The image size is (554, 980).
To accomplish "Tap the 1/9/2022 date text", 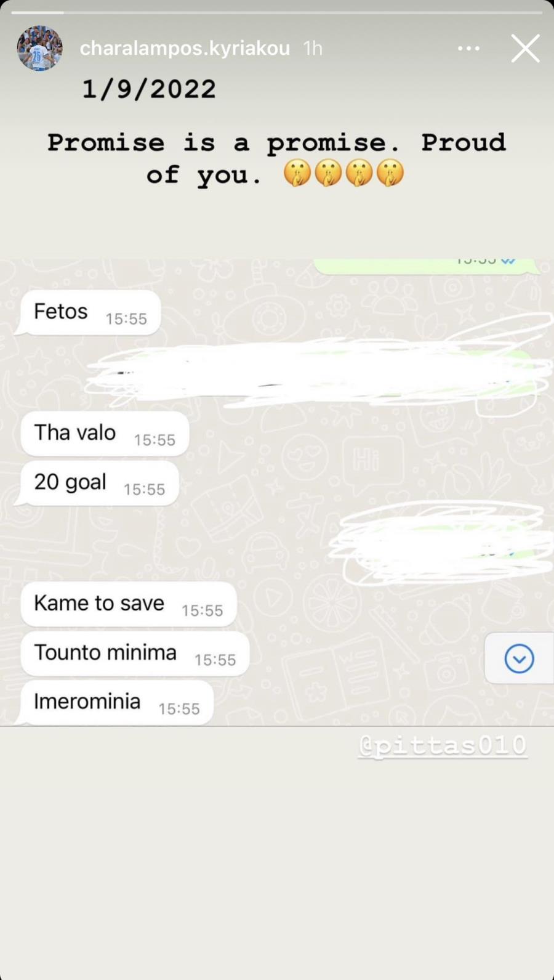I will (149, 89).
